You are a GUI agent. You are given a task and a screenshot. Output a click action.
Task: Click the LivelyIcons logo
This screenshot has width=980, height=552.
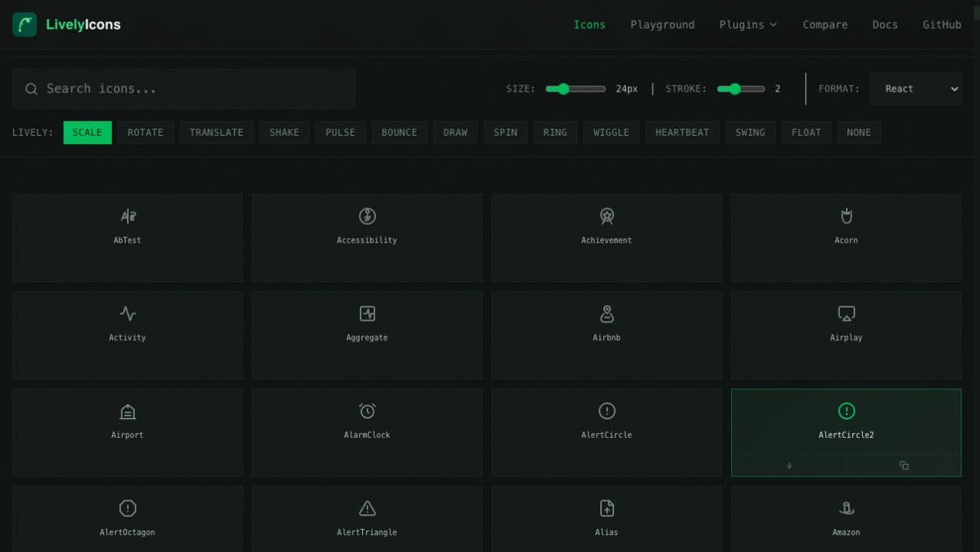pos(25,25)
